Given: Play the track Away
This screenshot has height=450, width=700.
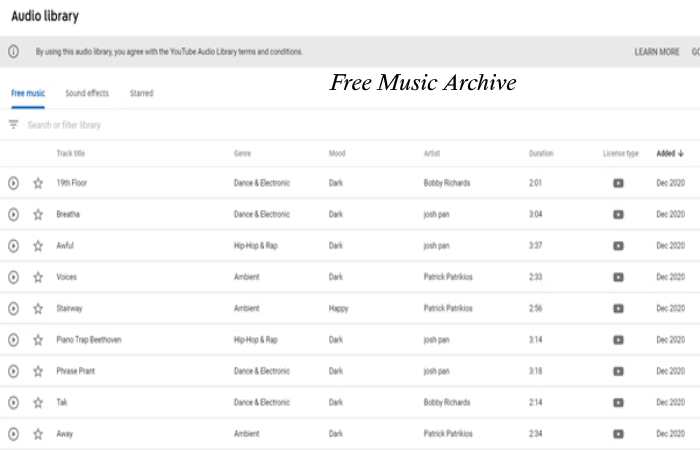Looking at the screenshot, I should click(x=13, y=434).
